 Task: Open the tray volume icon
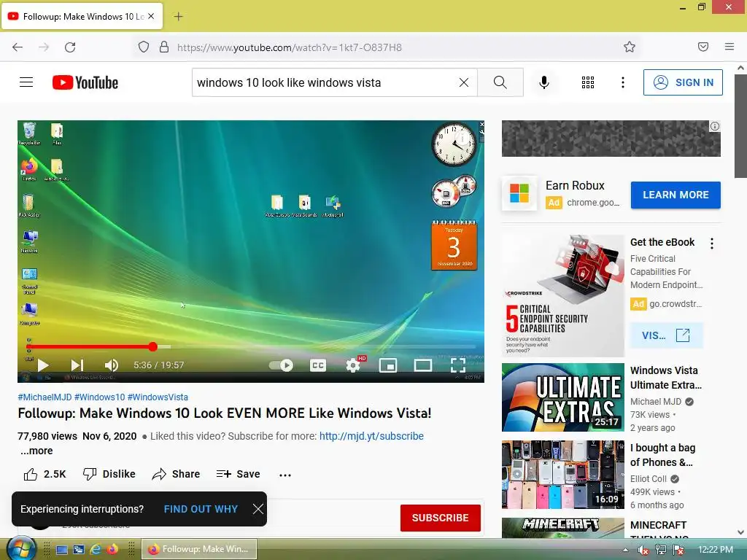[643, 550]
